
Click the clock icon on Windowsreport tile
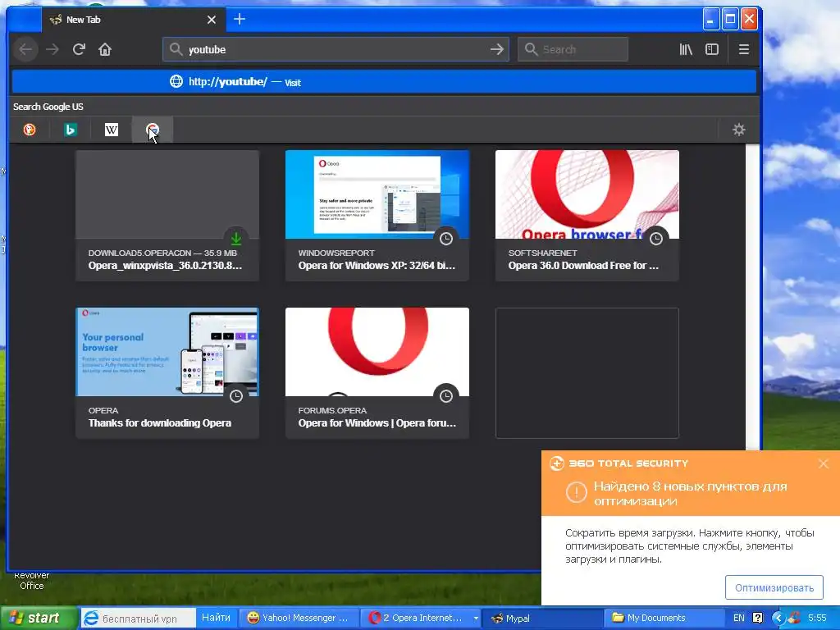446,239
